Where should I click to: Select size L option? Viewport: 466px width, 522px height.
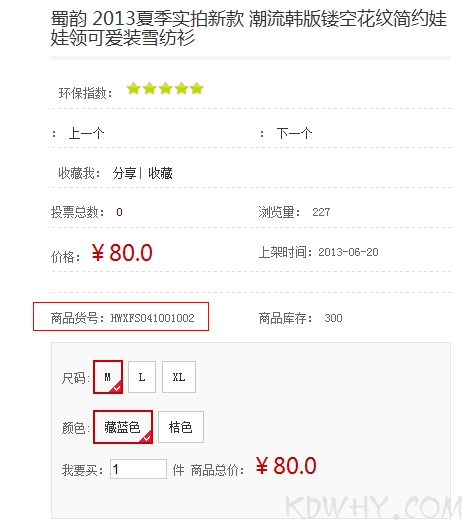click(x=142, y=377)
